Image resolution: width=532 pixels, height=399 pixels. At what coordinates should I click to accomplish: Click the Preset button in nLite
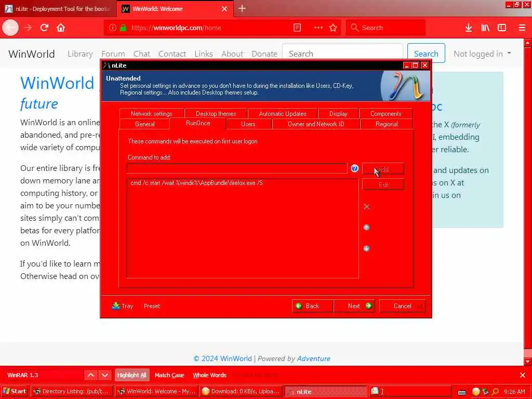pos(152,305)
